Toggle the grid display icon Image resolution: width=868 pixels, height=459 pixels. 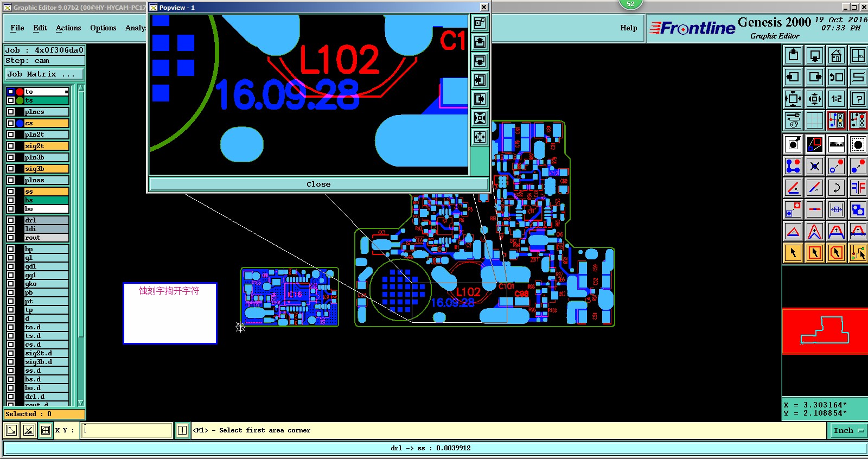pyautogui.click(x=815, y=120)
